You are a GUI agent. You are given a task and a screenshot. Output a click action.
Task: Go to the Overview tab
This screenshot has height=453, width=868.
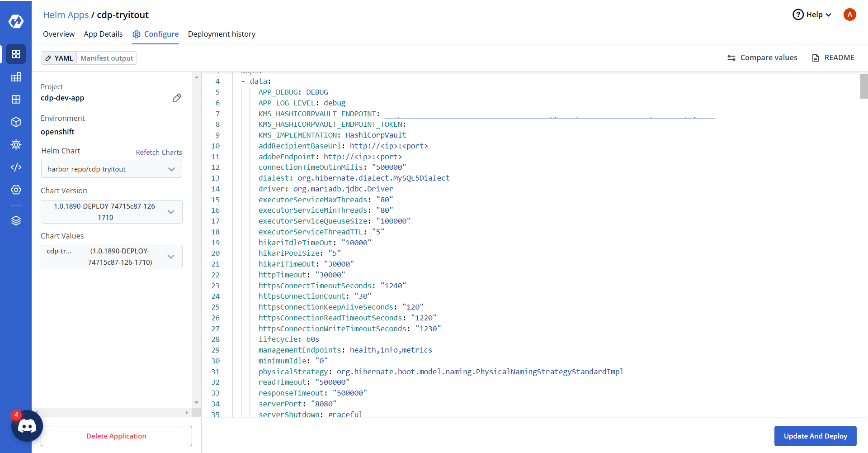[59, 34]
